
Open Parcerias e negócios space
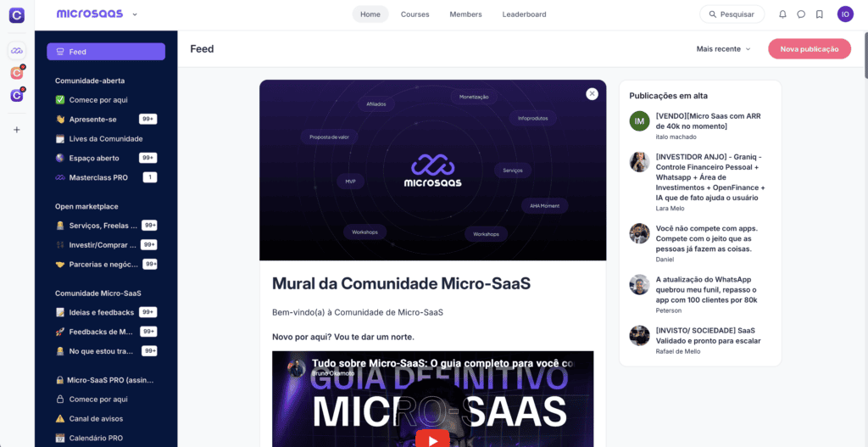pos(106,264)
